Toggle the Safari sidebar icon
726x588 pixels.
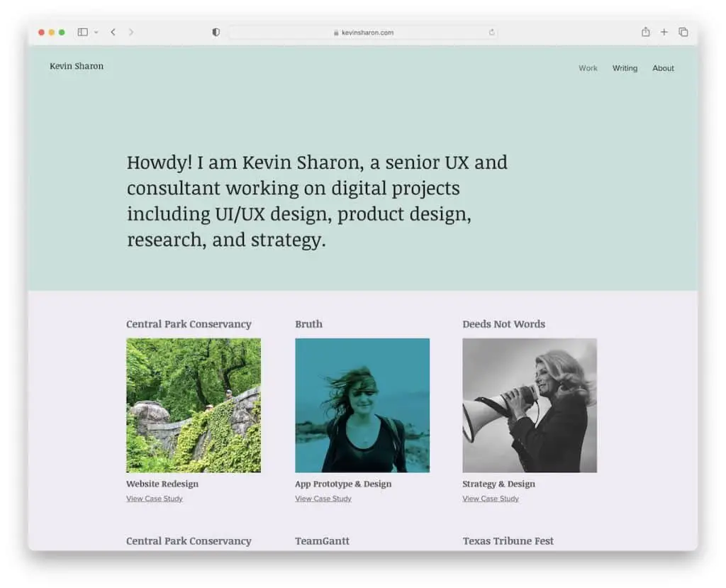[83, 32]
